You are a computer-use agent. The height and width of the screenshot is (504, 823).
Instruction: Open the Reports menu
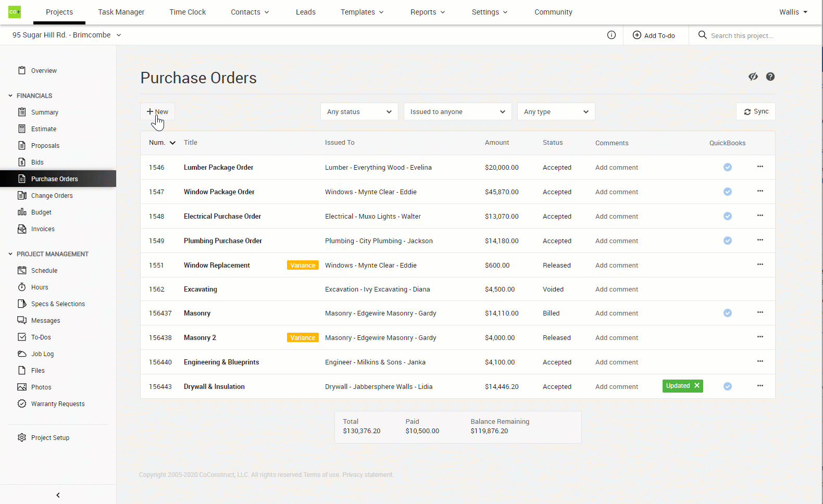(x=428, y=12)
